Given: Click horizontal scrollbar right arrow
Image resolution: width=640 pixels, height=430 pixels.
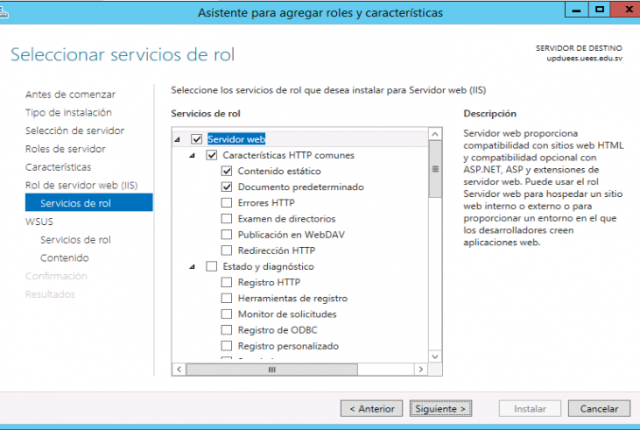Looking at the screenshot, I should tap(421, 370).
